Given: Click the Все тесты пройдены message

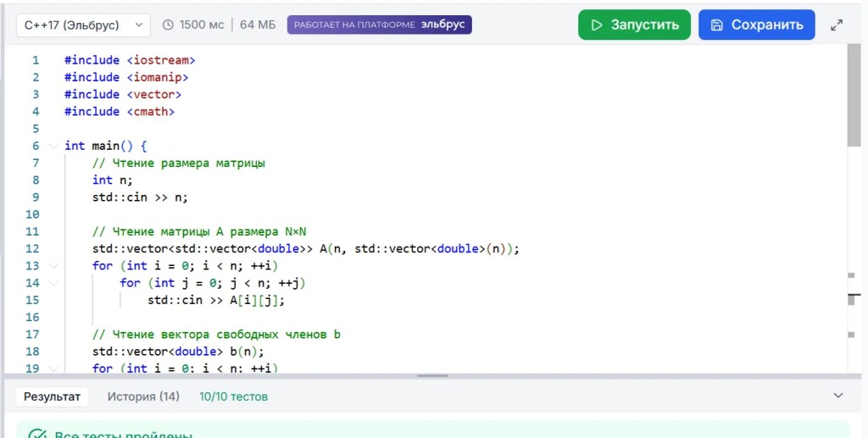Looking at the screenshot, I should (x=124, y=434).
